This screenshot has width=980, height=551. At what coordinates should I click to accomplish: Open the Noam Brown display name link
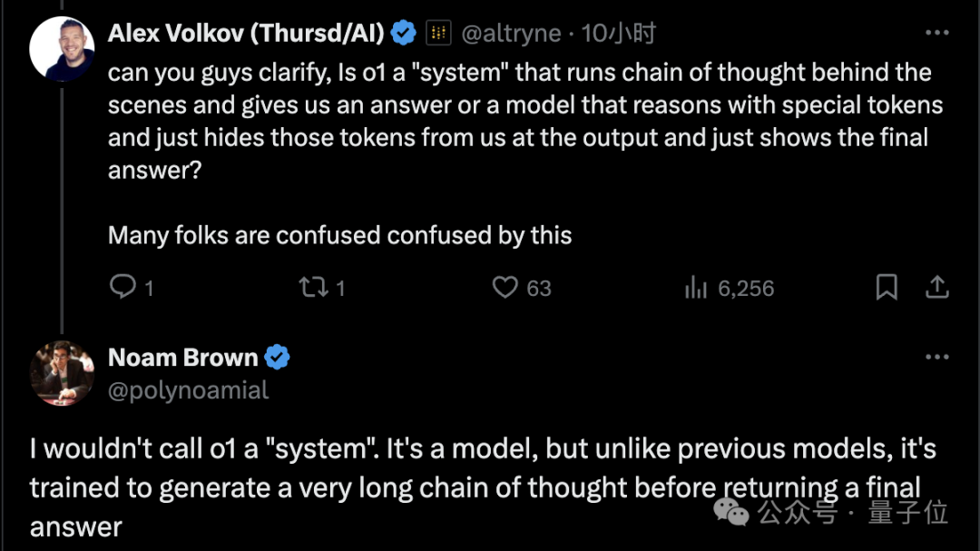point(183,357)
